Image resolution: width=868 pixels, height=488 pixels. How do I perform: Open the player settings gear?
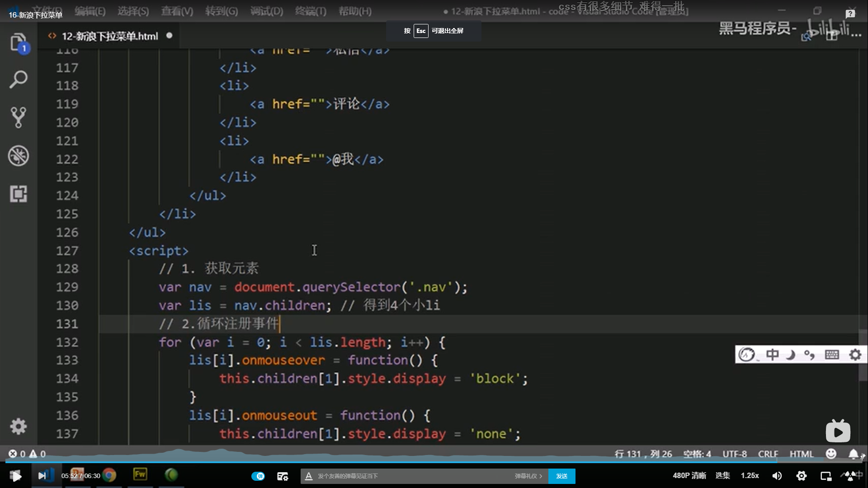click(801, 475)
